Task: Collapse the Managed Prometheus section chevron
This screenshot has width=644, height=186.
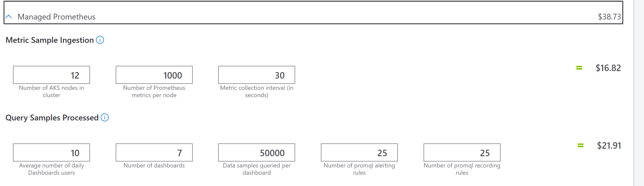Action: tap(9, 17)
